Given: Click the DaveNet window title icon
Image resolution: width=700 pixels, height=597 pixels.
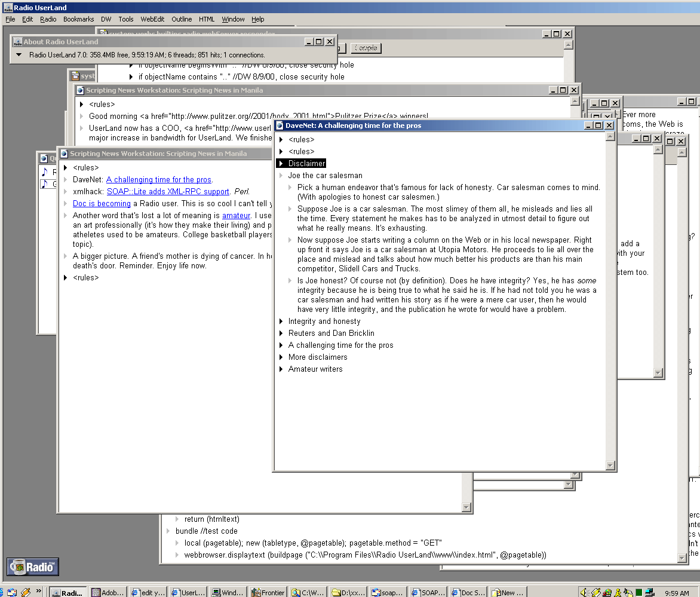Looking at the screenshot, I should (x=280, y=125).
